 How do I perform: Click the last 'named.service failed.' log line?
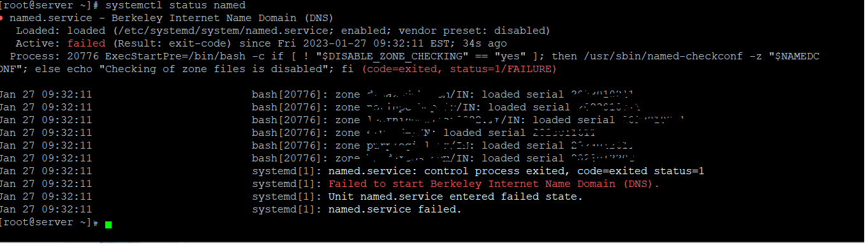[394, 209]
